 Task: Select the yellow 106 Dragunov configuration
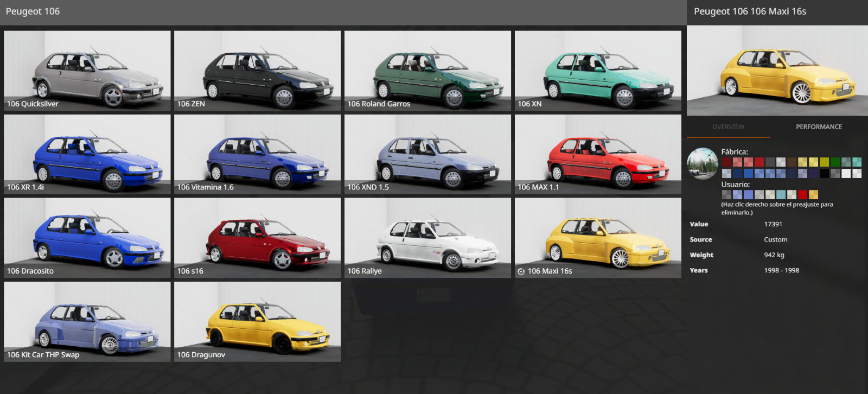257,321
